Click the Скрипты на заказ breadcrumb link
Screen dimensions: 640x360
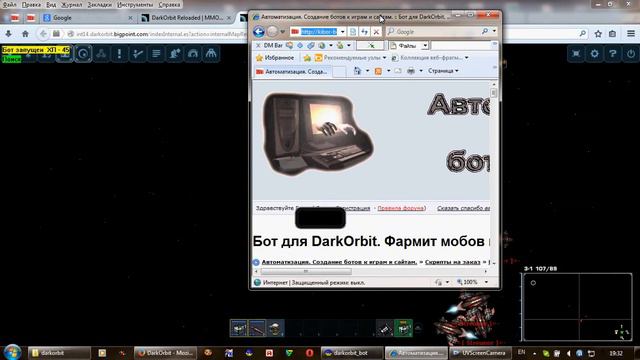tap(452, 262)
